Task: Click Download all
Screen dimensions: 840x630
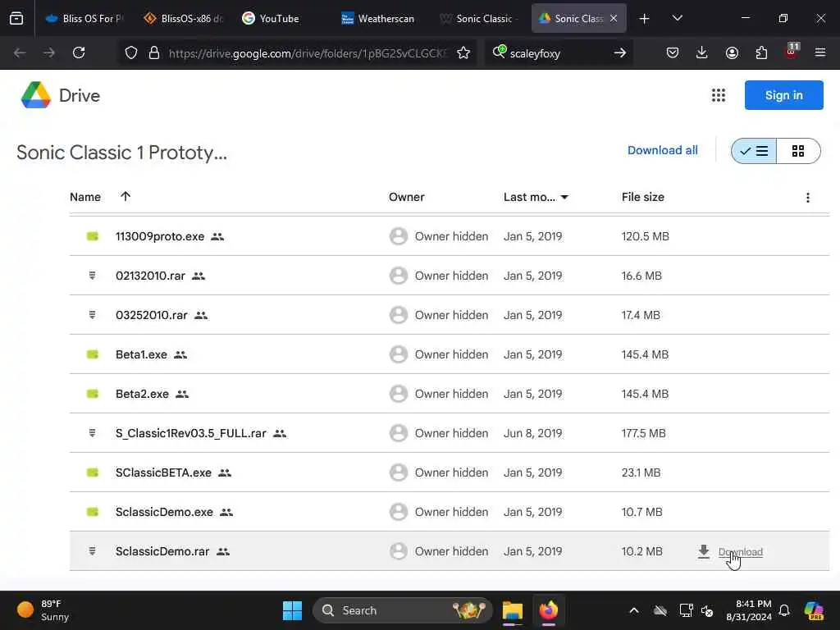Action: coord(662,151)
